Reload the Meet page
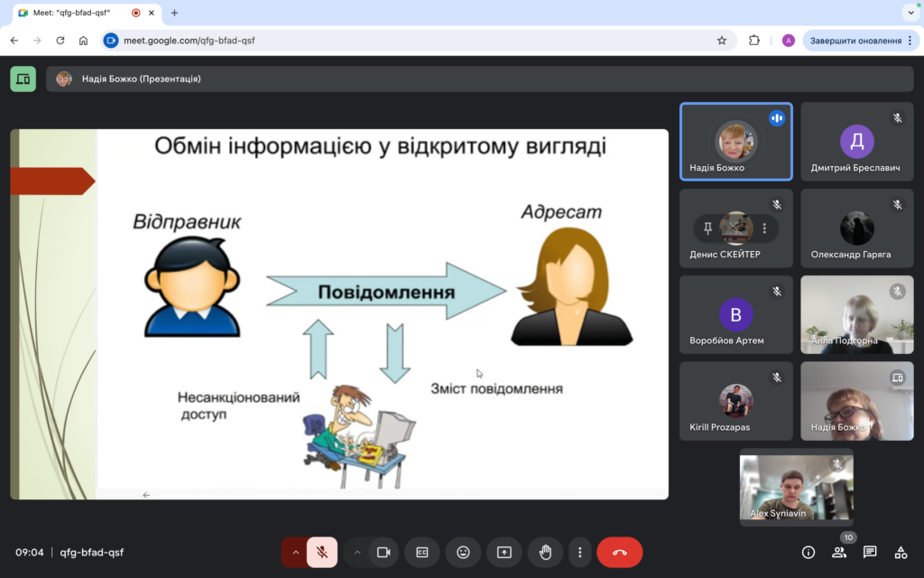 60,41
